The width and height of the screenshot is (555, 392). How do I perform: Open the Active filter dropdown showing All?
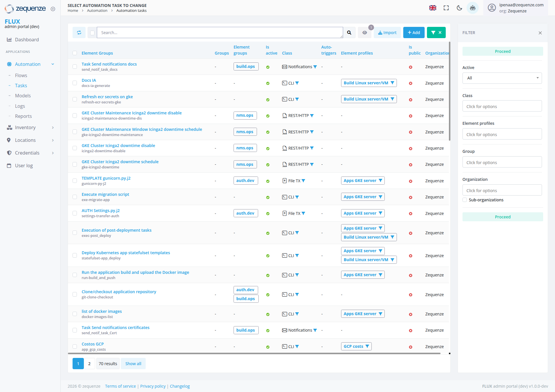click(x=502, y=78)
